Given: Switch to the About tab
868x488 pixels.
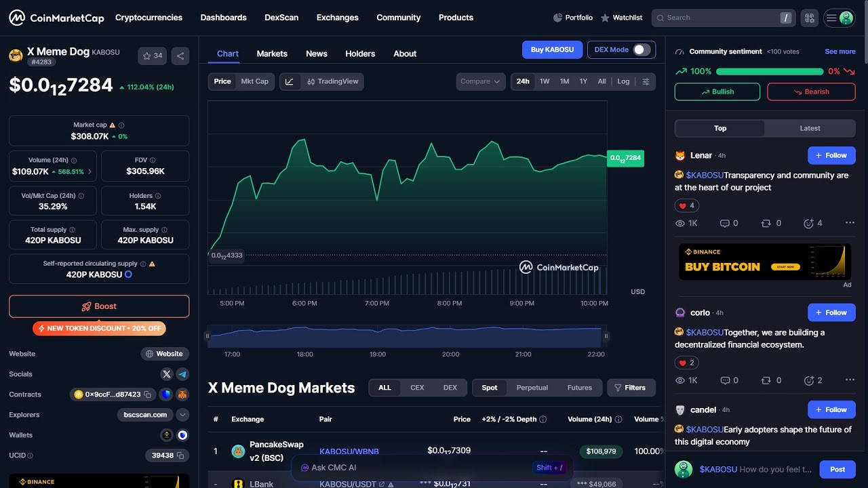Looking at the screenshot, I should [x=405, y=54].
